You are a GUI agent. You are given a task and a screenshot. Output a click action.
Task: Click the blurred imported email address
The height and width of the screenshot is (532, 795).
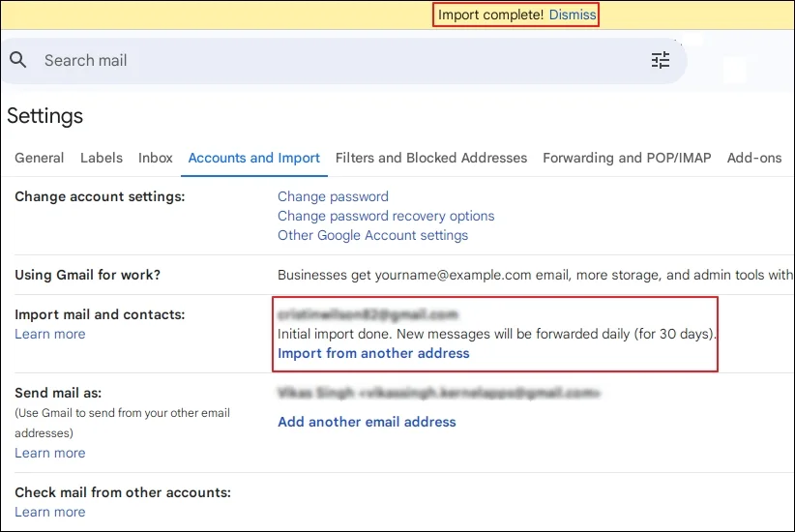click(368, 314)
